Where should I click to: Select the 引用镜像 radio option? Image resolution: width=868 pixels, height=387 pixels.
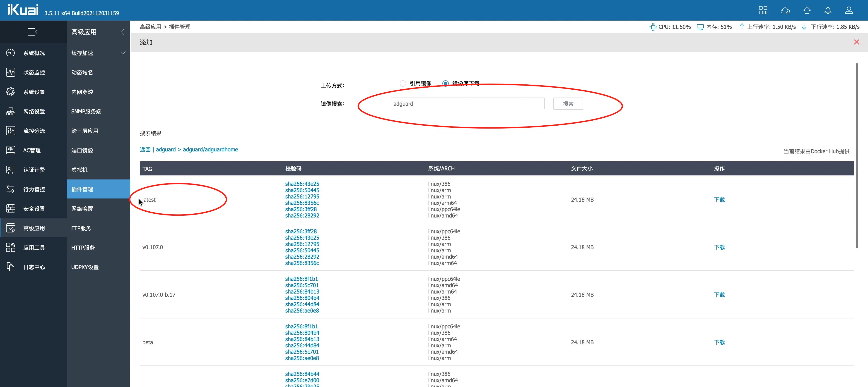click(403, 84)
